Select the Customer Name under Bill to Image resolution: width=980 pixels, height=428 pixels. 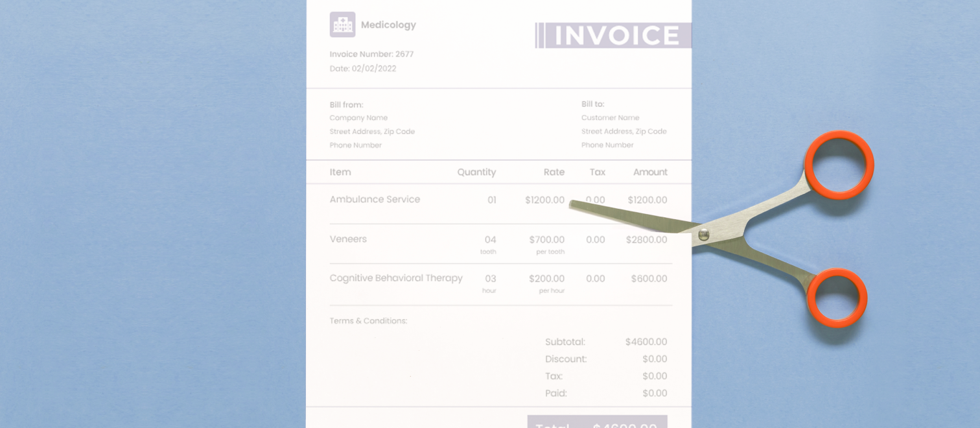[610, 118]
